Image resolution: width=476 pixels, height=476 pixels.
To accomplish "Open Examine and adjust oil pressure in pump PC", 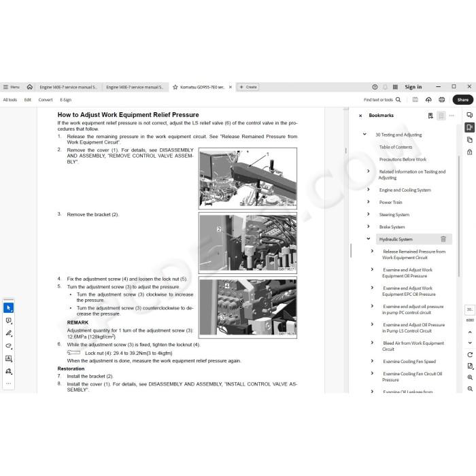I will 413,309.
